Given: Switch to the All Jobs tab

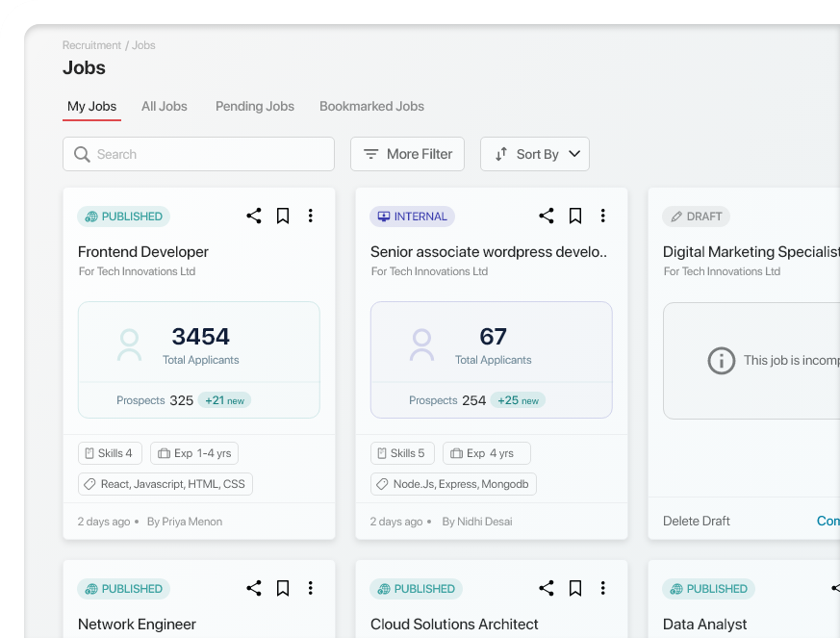Looking at the screenshot, I should [x=165, y=107].
